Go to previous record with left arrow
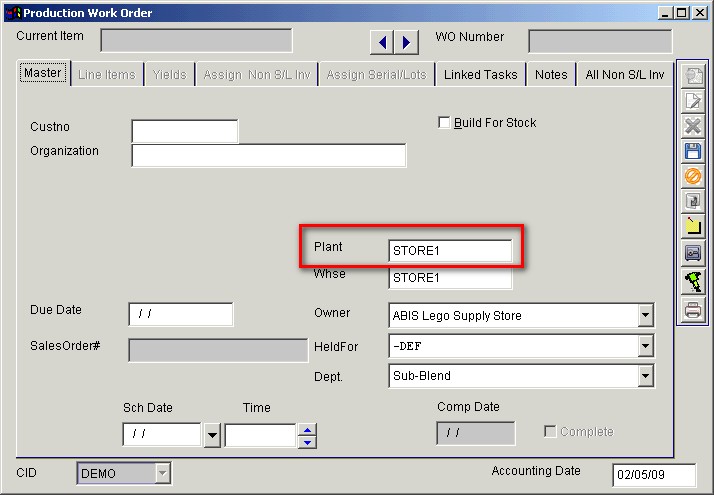Screen dimensions: 714x495 pyautogui.click(x=382, y=42)
